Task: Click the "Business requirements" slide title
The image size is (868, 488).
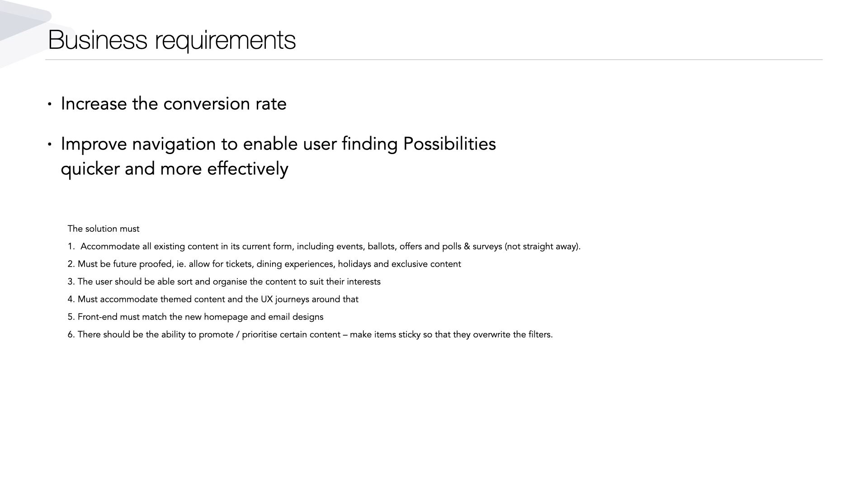Action: [x=172, y=40]
